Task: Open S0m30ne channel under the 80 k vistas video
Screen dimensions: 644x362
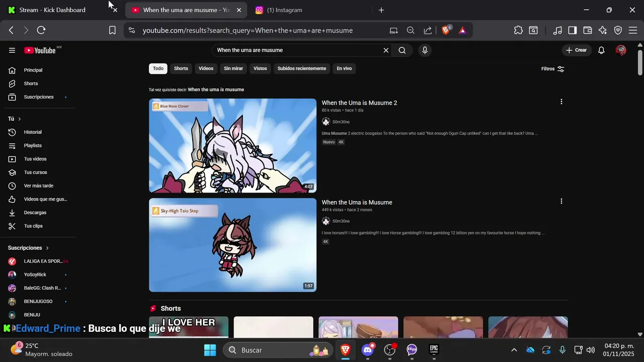Action: click(x=341, y=122)
